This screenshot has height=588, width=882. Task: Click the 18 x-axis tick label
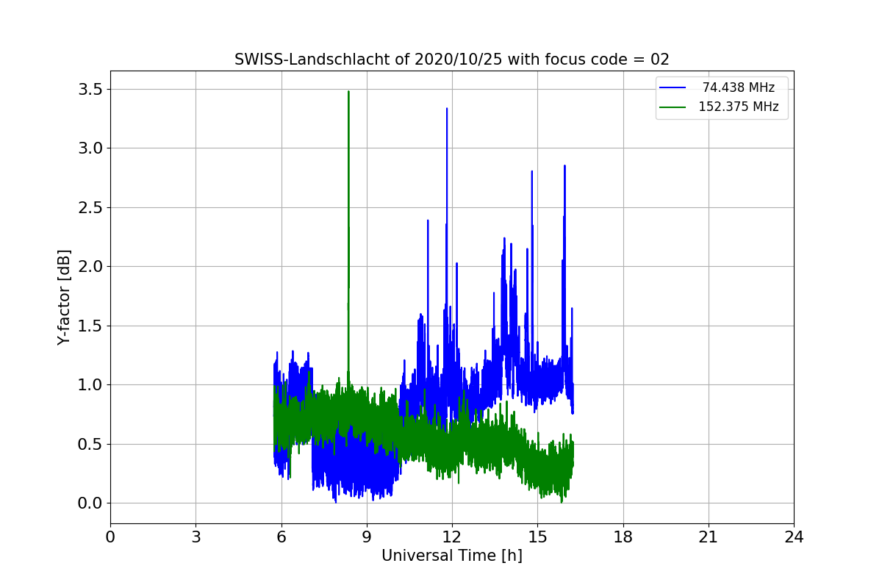(623, 537)
